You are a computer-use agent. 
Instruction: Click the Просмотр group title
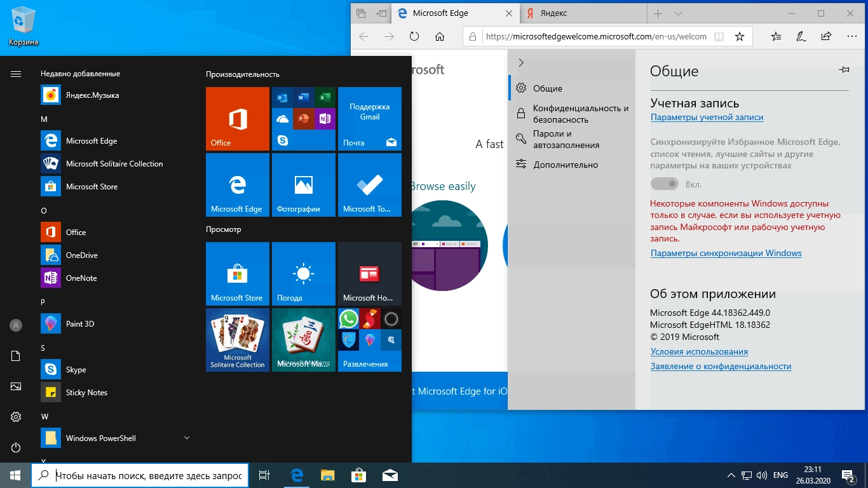pyautogui.click(x=224, y=229)
